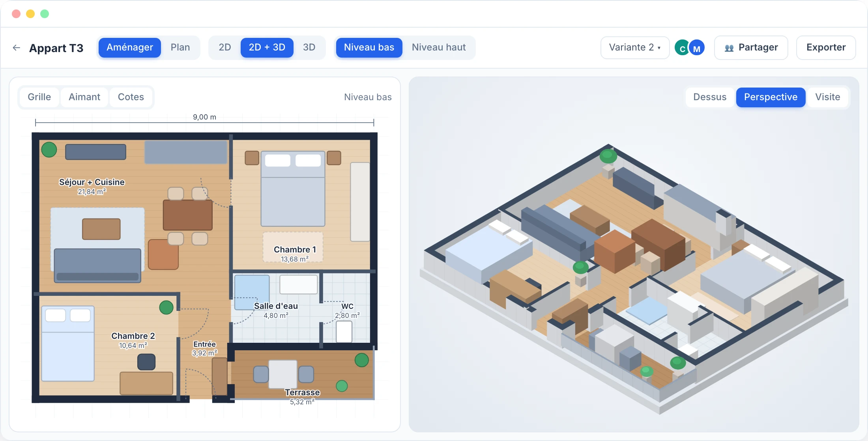Click the Appart T3 project title
868x441 pixels.
click(56, 48)
